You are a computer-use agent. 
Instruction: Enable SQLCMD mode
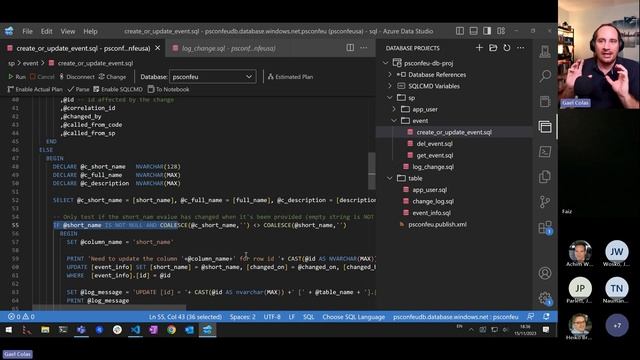[x=118, y=89]
